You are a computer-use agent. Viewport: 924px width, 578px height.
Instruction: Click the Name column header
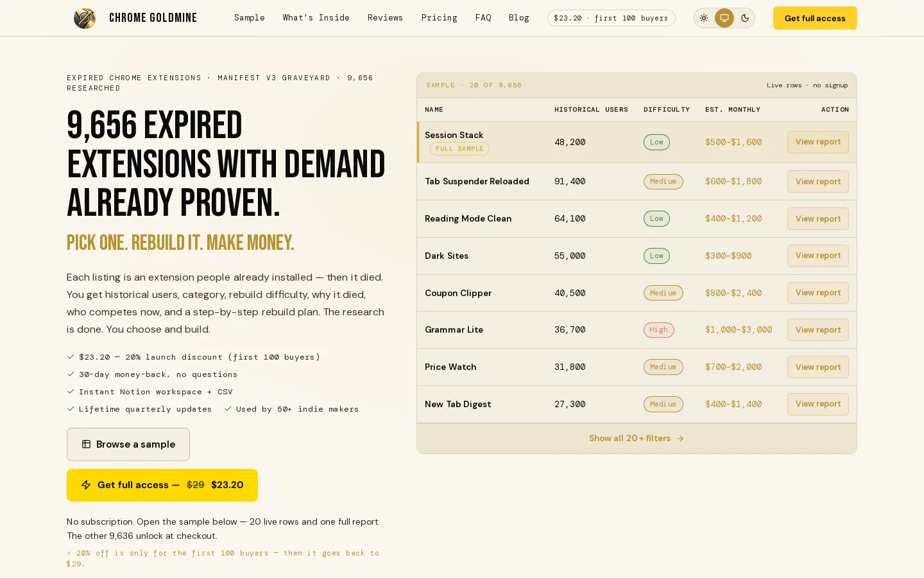click(x=434, y=110)
